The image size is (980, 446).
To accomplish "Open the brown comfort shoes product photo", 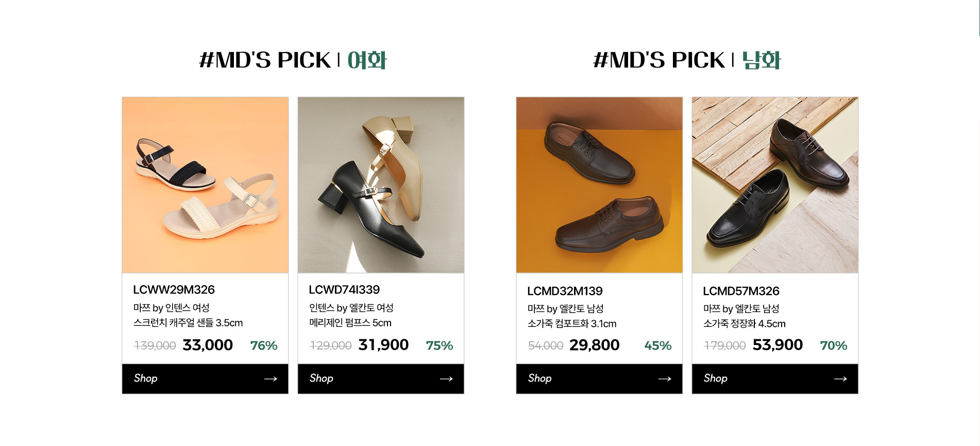I will 599,185.
